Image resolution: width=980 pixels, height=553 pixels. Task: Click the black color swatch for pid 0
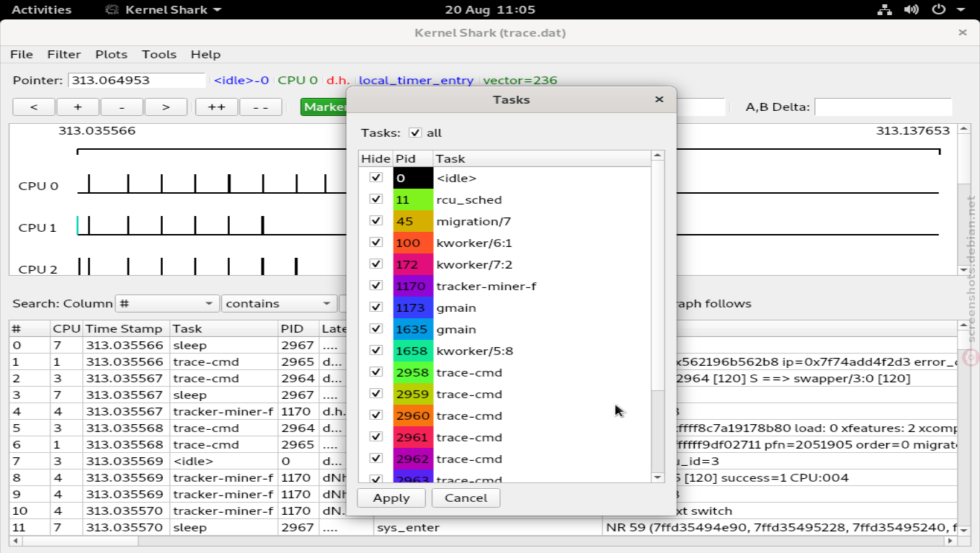click(413, 178)
